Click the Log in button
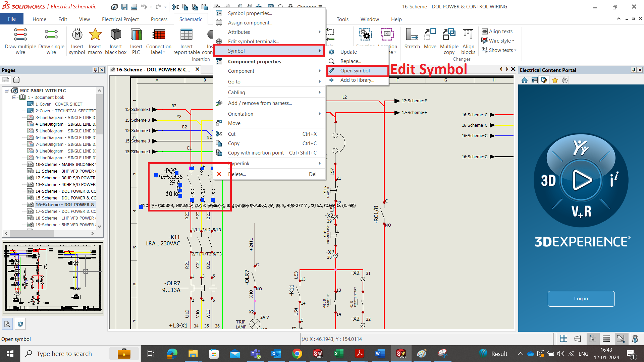This screenshot has height=362, width=644. (581, 299)
